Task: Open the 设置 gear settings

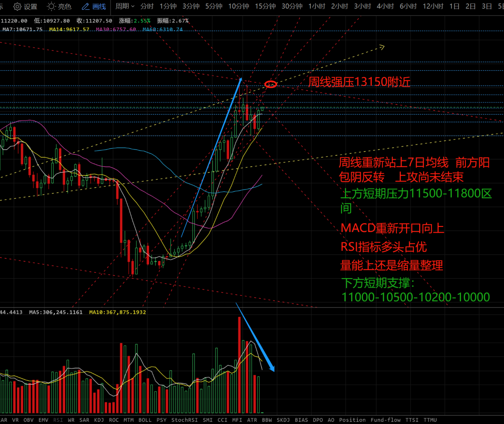Action: coord(25,6)
